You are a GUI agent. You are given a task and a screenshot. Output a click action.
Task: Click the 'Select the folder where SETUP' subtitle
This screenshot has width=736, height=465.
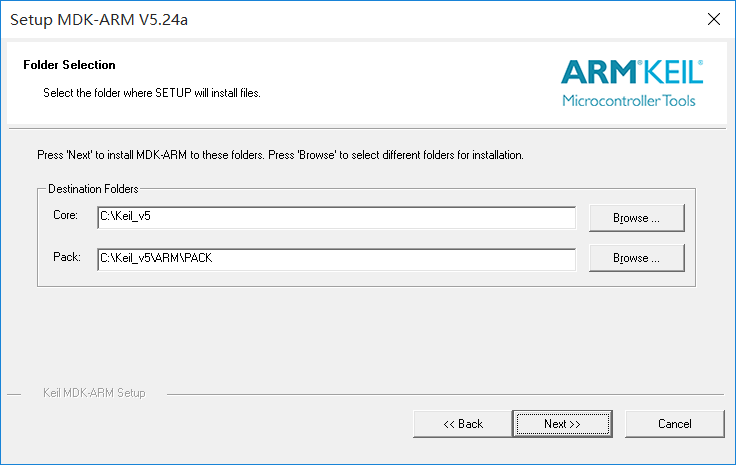[152, 93]
